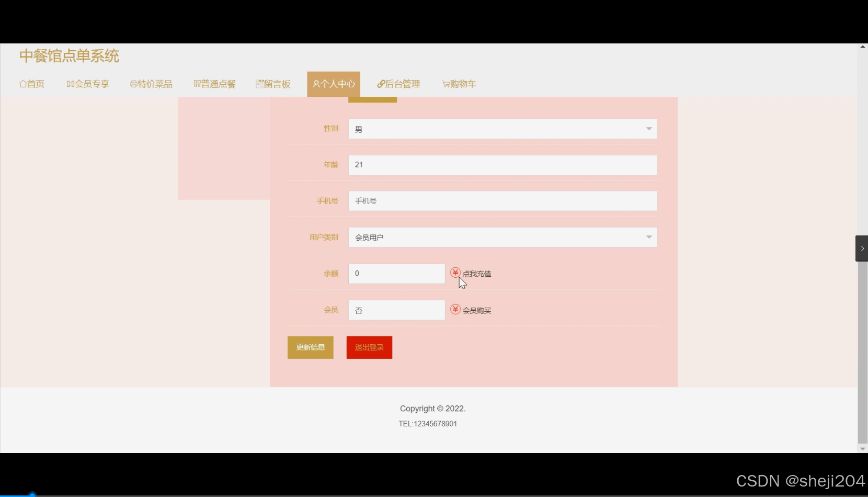Viewport: 868px width, 497px height.
Task: Click the 年龄 age input showing 21
Action: 501,165
